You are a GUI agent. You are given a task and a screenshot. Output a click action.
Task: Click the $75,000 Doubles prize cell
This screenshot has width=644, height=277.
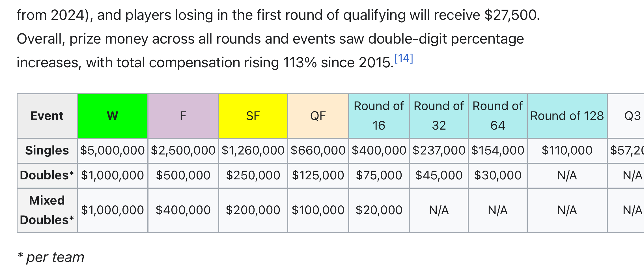379,175
